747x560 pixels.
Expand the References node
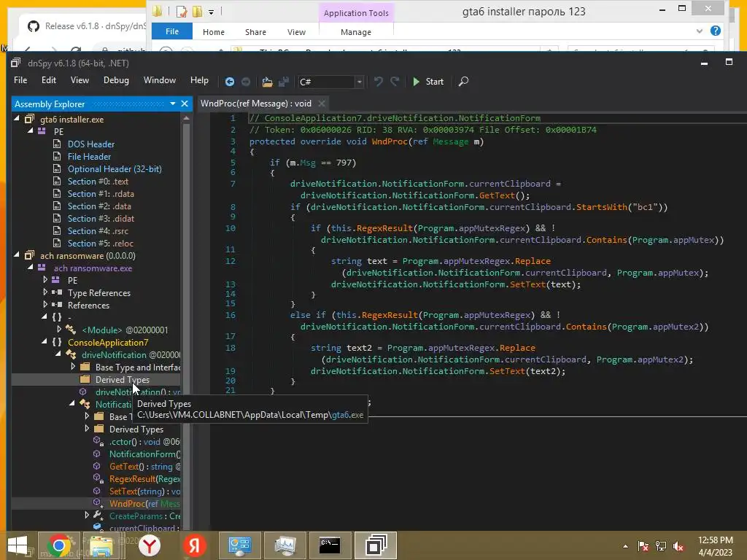[x=44, y=304]
